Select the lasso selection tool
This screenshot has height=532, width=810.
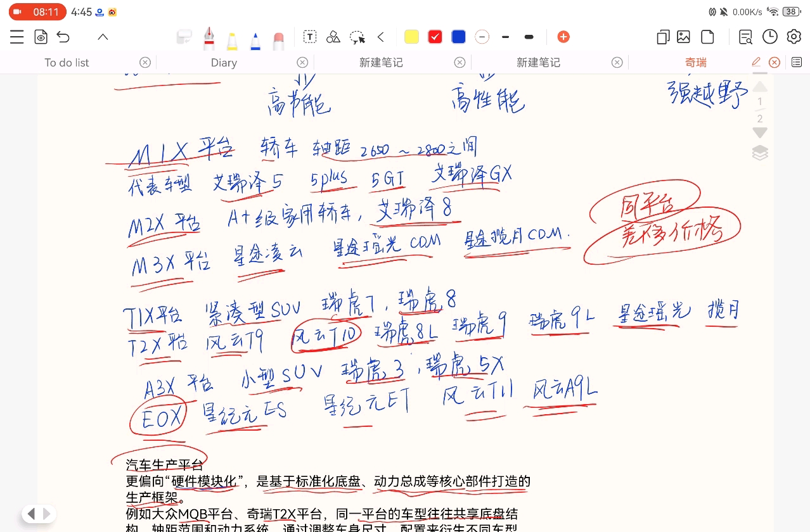tap(357, 37)
